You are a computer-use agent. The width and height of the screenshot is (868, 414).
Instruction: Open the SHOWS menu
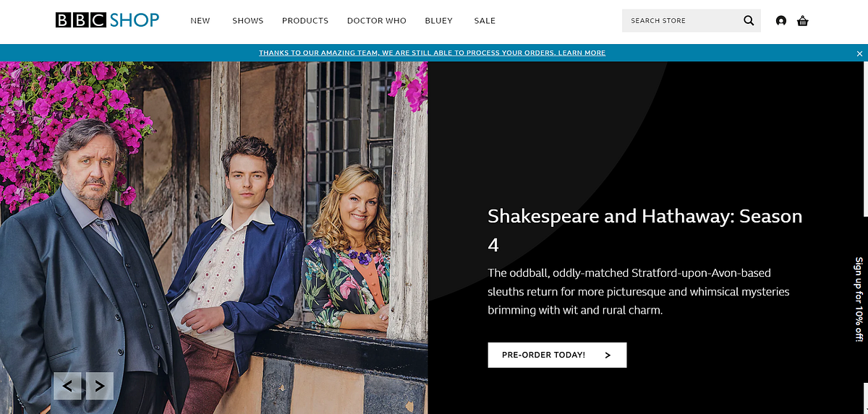point(247,21)
